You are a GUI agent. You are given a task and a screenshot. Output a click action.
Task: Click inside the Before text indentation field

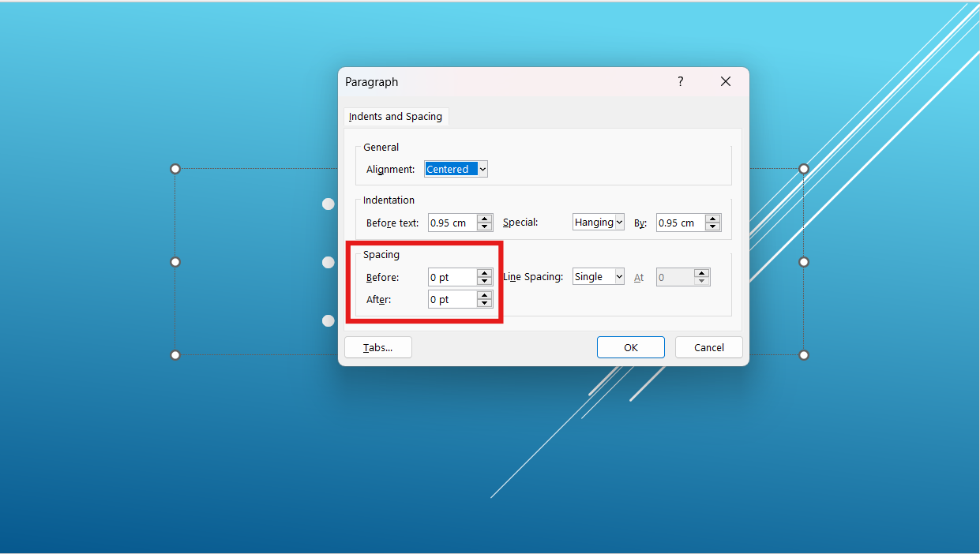tap(450, 223)
